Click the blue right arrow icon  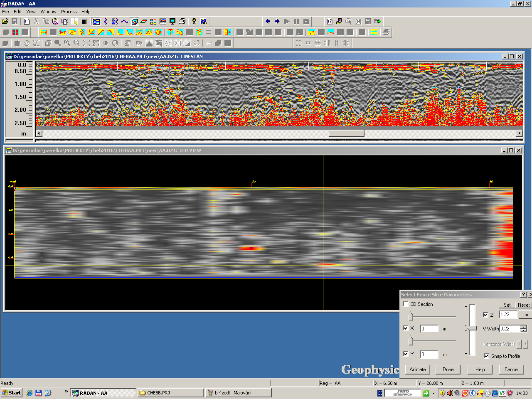[x=277, y=21]
